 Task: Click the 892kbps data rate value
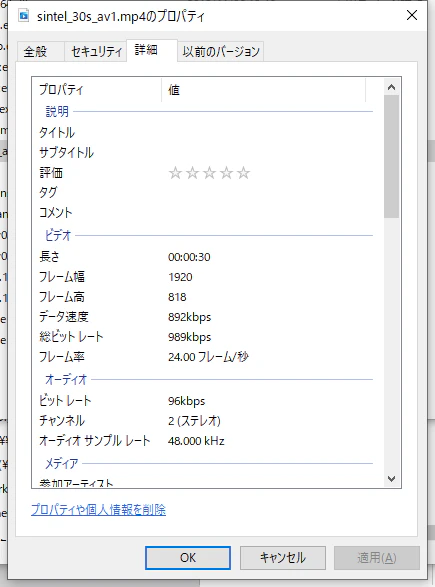(189, 317)
